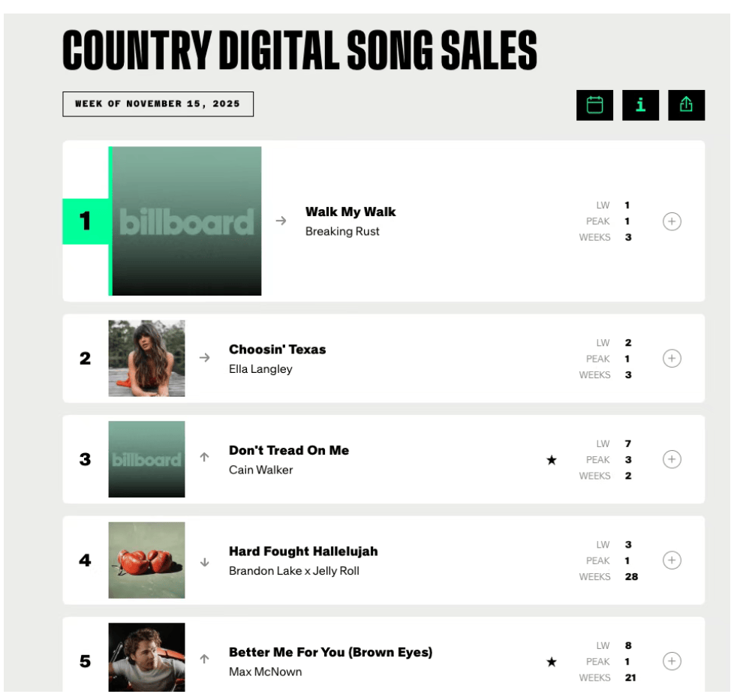Click the star icon on Don't Tread On Me
740x700 pixels.
[552, 460]
